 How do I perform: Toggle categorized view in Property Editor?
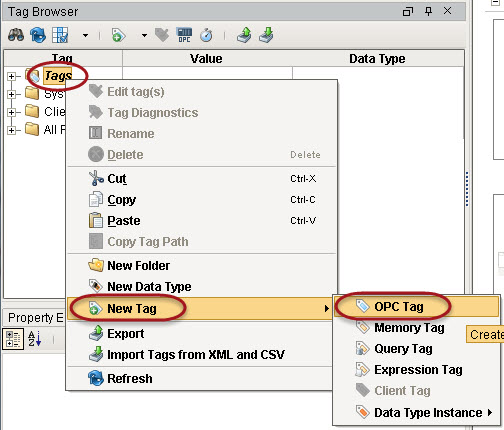point(13,339)
